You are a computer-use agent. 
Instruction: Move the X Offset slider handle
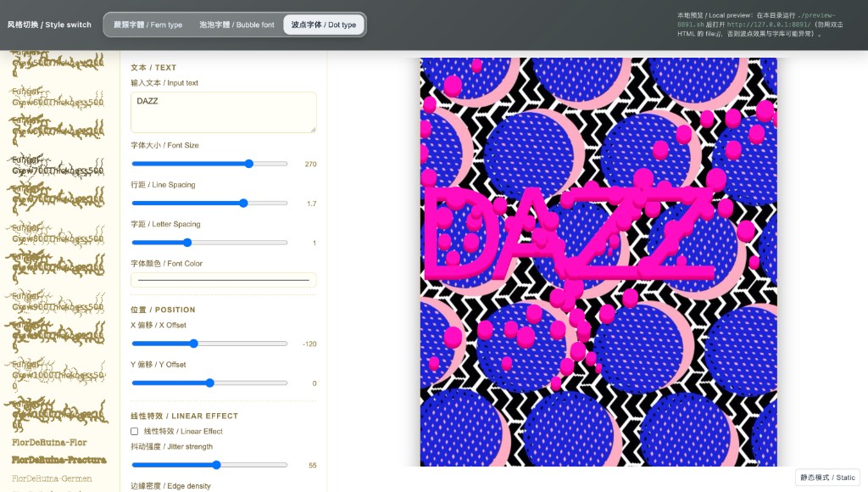coord(194,344)
